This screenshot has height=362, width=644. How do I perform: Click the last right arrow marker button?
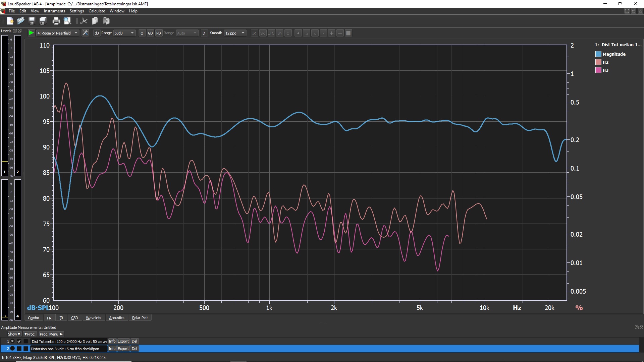[x=323, y=33]
